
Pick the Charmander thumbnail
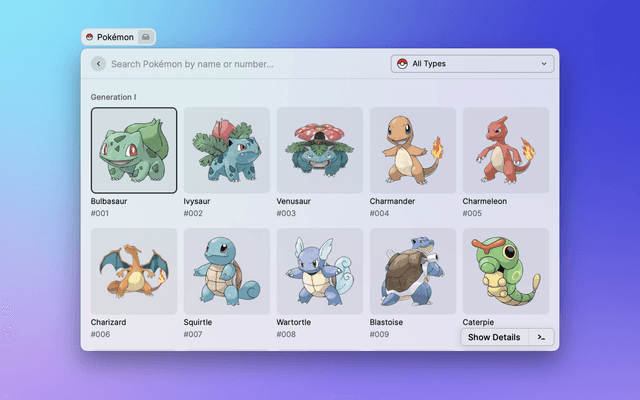click(413, 150)
